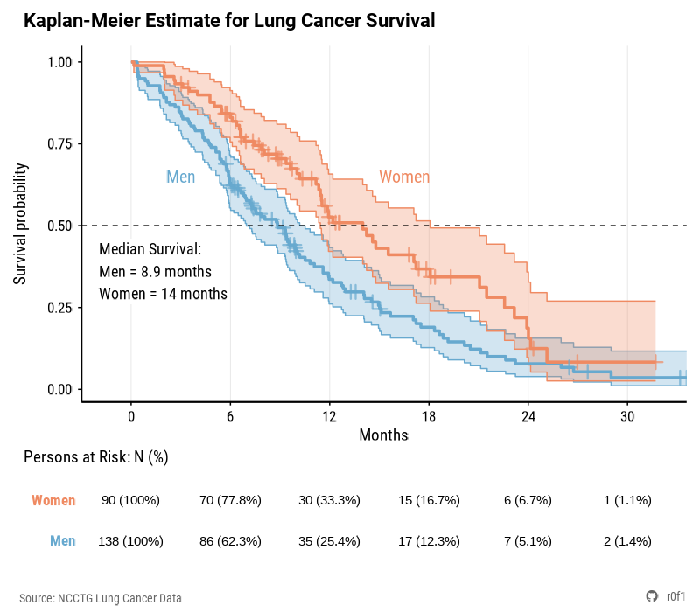This screenshot has width=700, height=612.
Task: Click the 'Women = 14 months' text
Action: point(163,294)
